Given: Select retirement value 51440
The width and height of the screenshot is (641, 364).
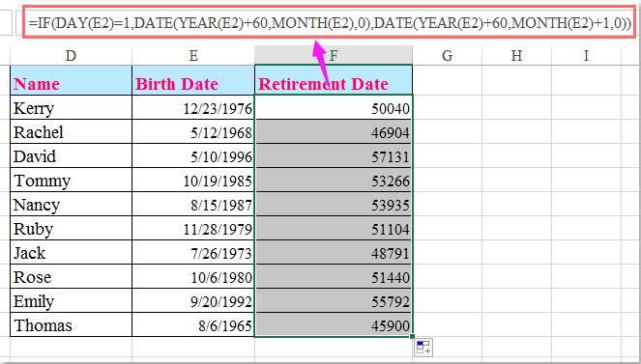Looking at the screenshot, I should coord(334,277).
